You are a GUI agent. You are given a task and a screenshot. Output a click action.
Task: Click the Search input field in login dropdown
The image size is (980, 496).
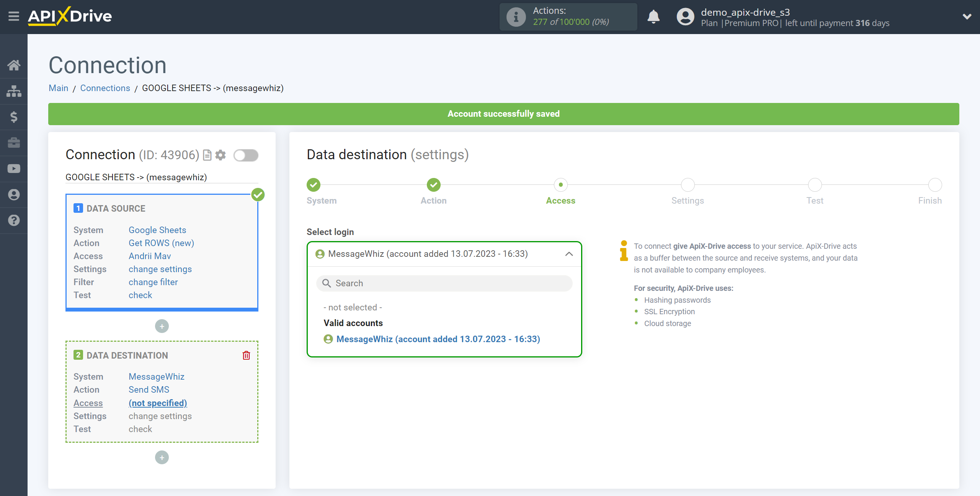pyautogui.click(x=444, y=283)
